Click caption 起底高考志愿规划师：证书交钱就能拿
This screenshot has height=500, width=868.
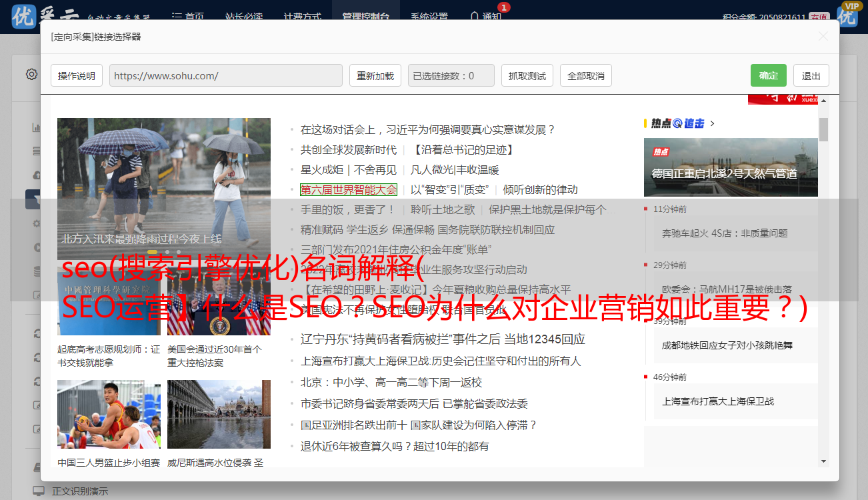point(109,356)
